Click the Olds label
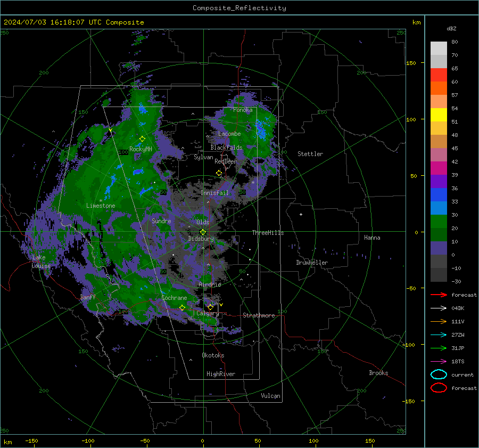Screen dimensions: 479x448 [x=203, y=222]
